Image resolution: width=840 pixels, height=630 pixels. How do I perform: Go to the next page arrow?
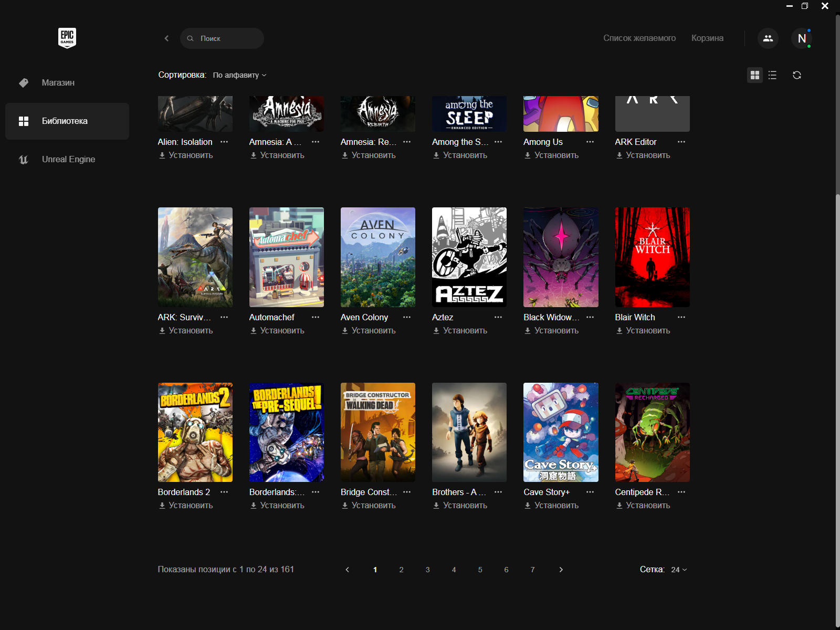(x=561, y=570)
